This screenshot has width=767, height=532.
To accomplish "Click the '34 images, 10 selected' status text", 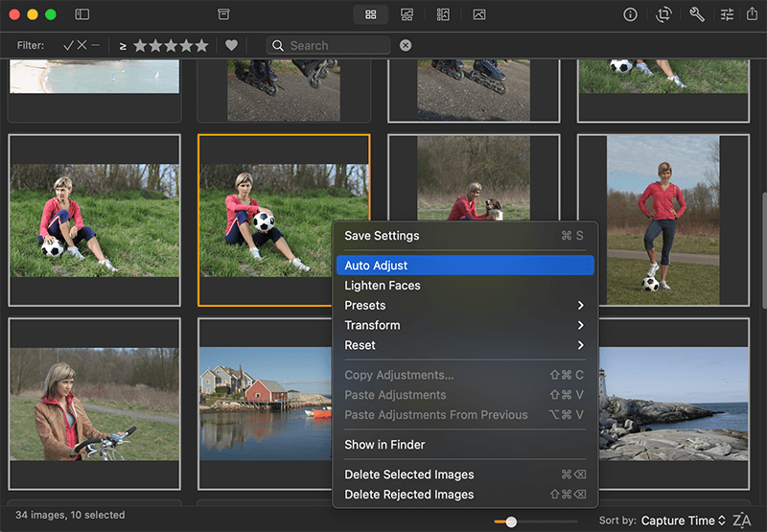I will coord(70,515).
